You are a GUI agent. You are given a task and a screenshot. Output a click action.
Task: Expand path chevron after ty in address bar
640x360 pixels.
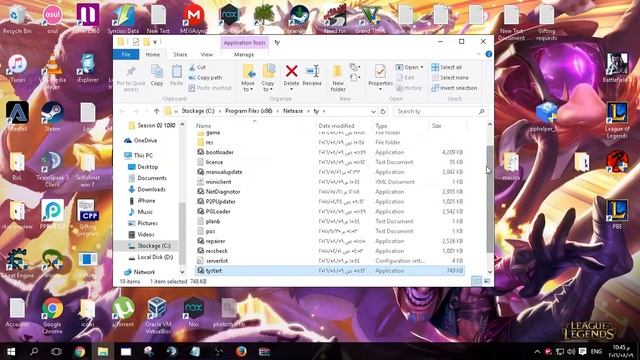tap(324, 111)
